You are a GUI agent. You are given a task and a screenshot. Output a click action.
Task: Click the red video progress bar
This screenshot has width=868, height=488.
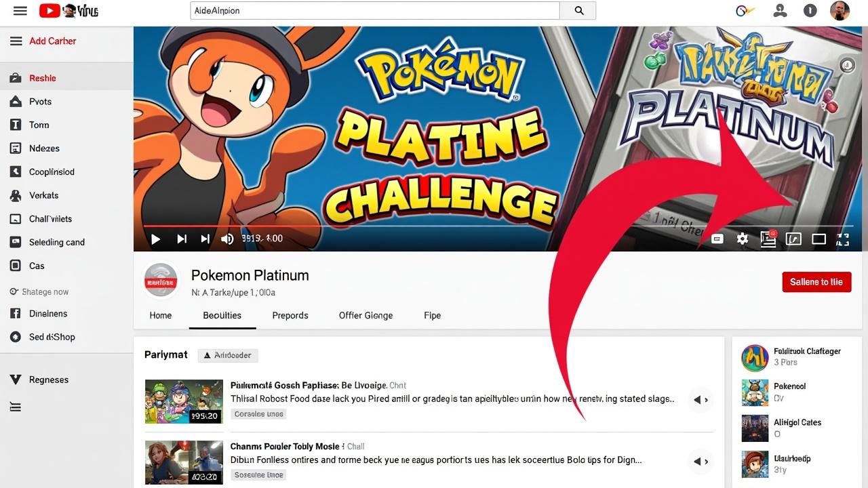[x=271, y=226]
